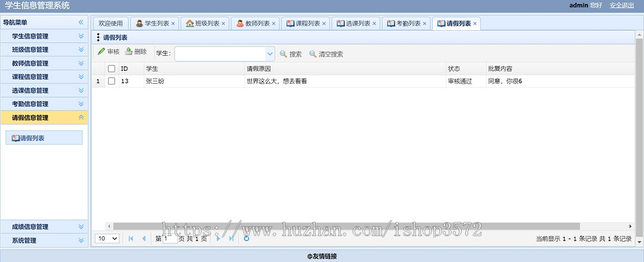Click cell text 世界这么大，想去看看
Viewport: 644px width, 262px height.
point(277,82)
